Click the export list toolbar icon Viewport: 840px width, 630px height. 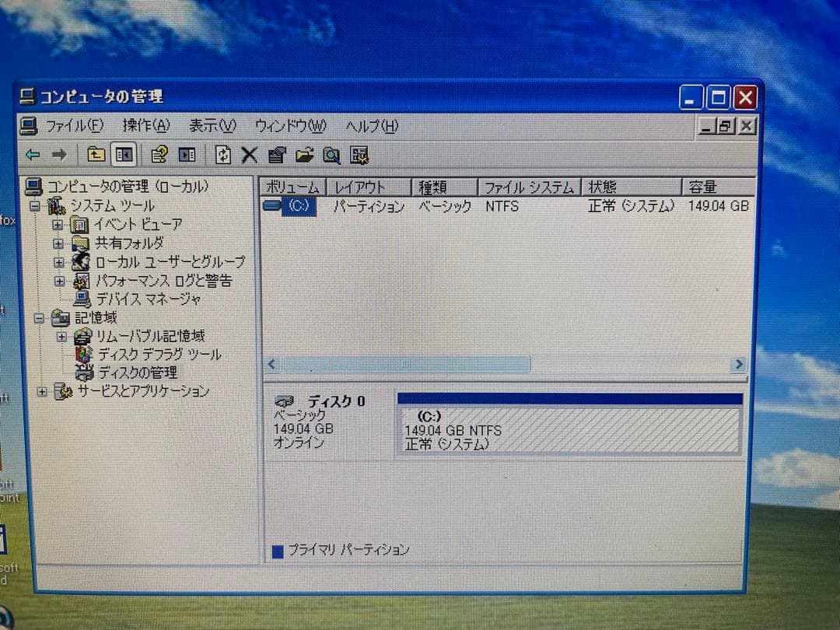pyautogui.click(x=186, y=155)
